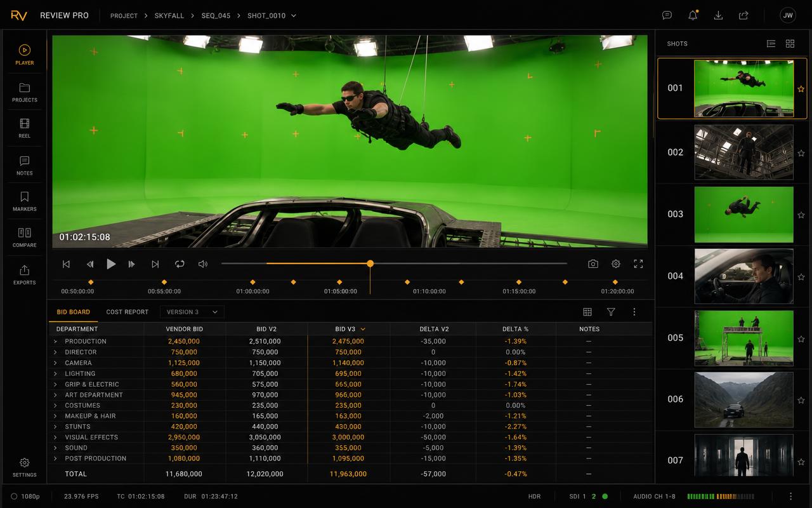Open the Version 3 dropdown
Viewport: 812px width, 508px height.
[x=192, y=312]
